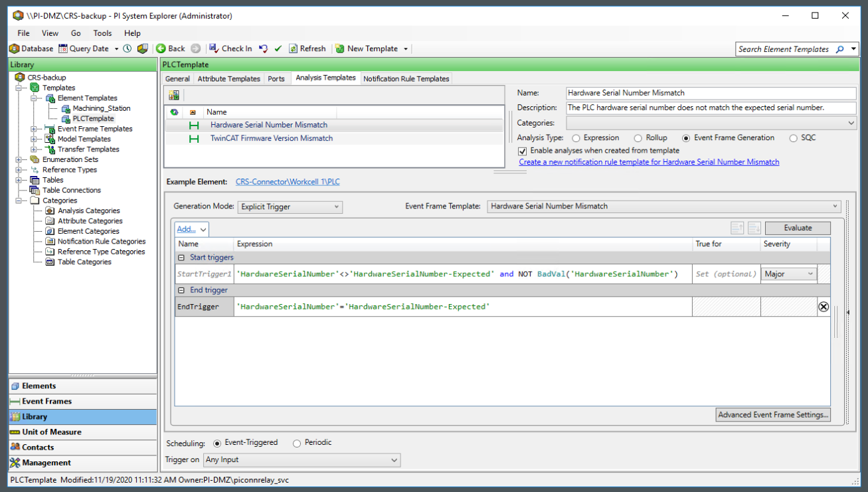Click the Contacts navigation icon
The height and width of the screenshot is (492, 868).
[x=15, y=448]
